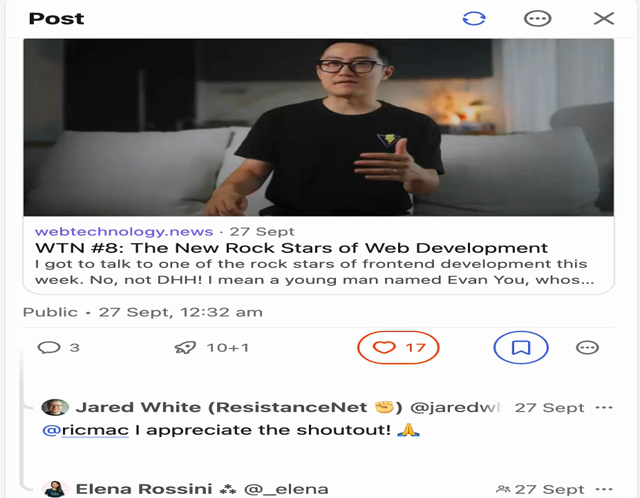This screenshot has width=640, height=498.
Task: Click the reply speech bubble icon
Action: click(x=49, y=348)
